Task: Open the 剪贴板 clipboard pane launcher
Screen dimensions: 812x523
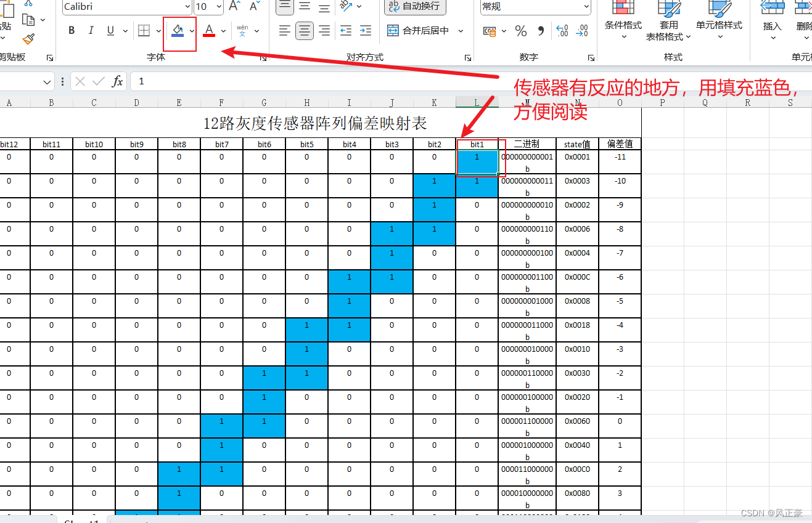Action: [50, 58]
